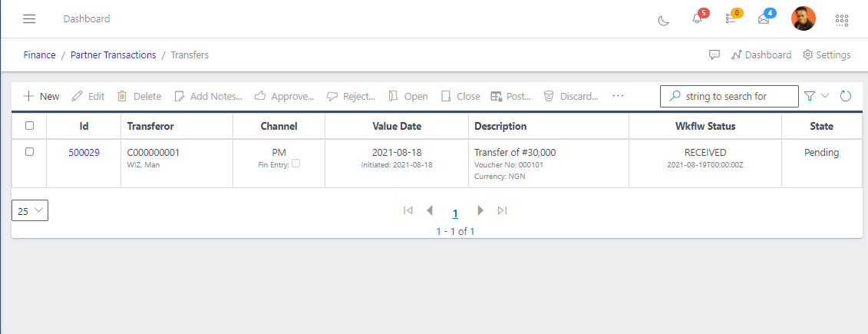The image size is (868, 334).
Task: Open the user profile avatar
Action: click(x=804, y=19)
